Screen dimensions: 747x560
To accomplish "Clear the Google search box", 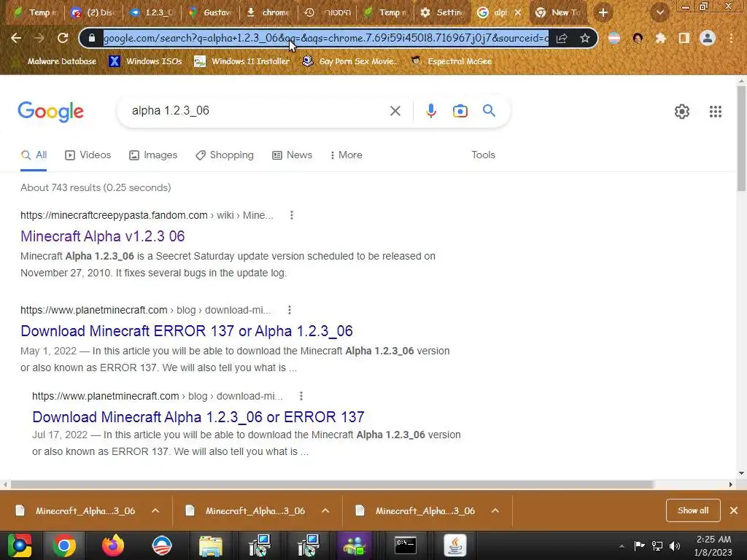I will (x=395, y=111).
